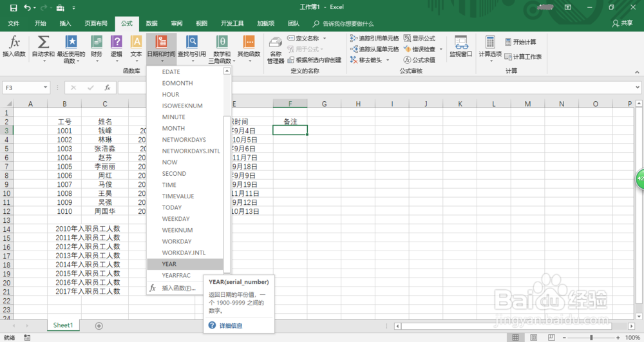The width and height of the screenshot is (644, 342).
Task: Switch to the 开始 tab
Action: pyautogui.click(x=40, y=23)
